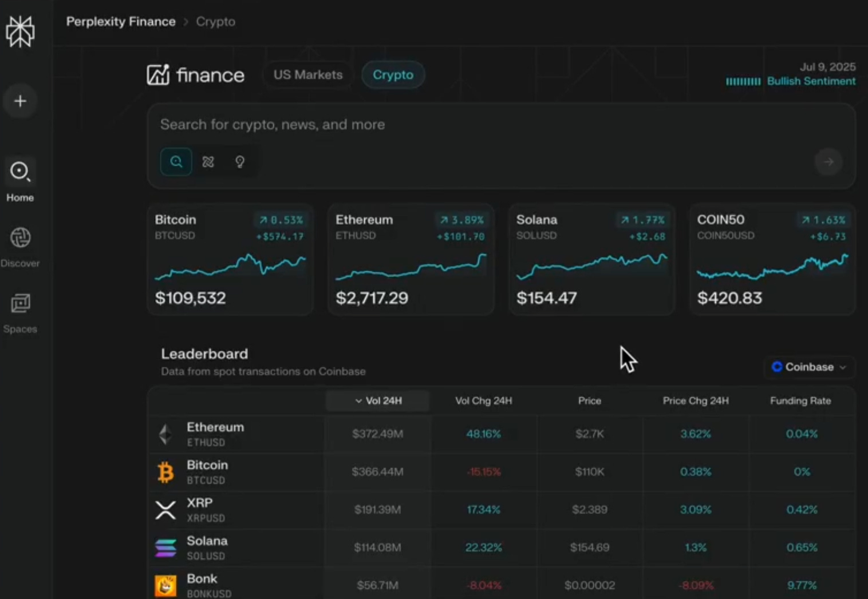Click the Perplexity logo icon

20,31
